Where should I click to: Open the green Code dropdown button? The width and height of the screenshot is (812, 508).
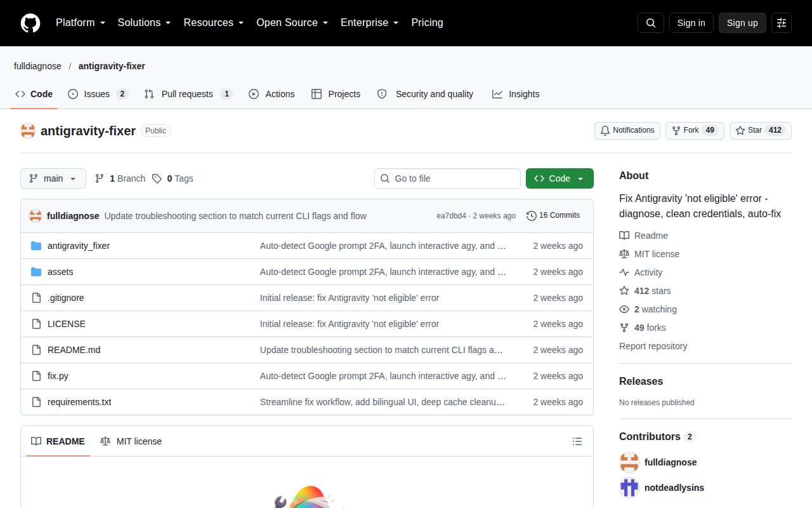click(560, 178)
